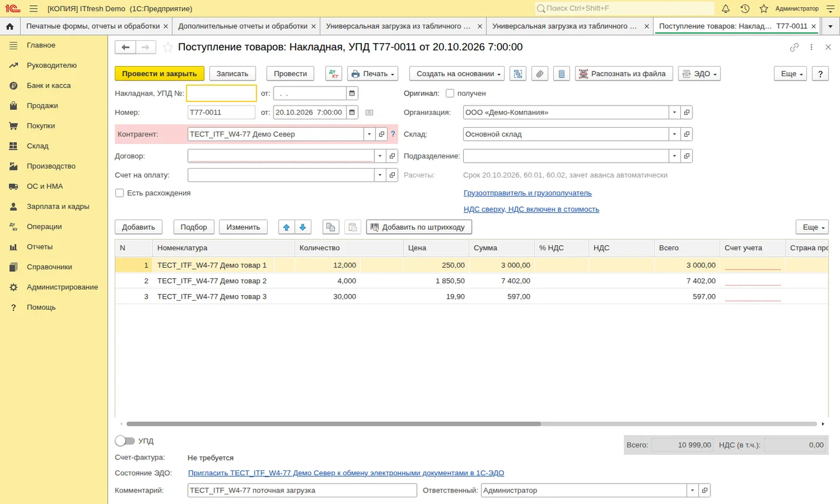Add the document to favorites star
The height and width of the screenshot is (504, 840).
point(168,47)
